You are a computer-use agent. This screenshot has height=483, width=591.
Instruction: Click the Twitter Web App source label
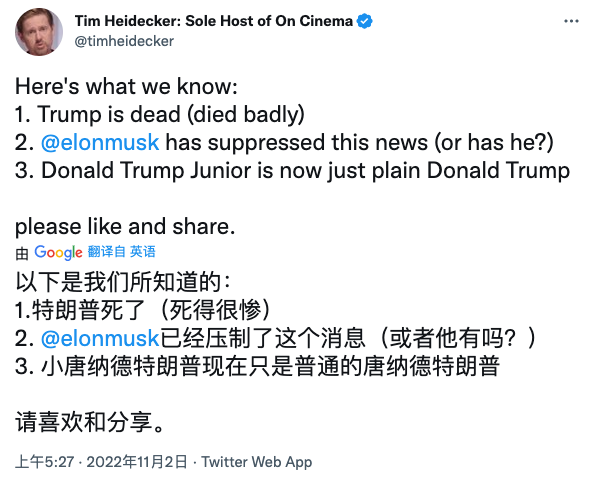(257, 462)
